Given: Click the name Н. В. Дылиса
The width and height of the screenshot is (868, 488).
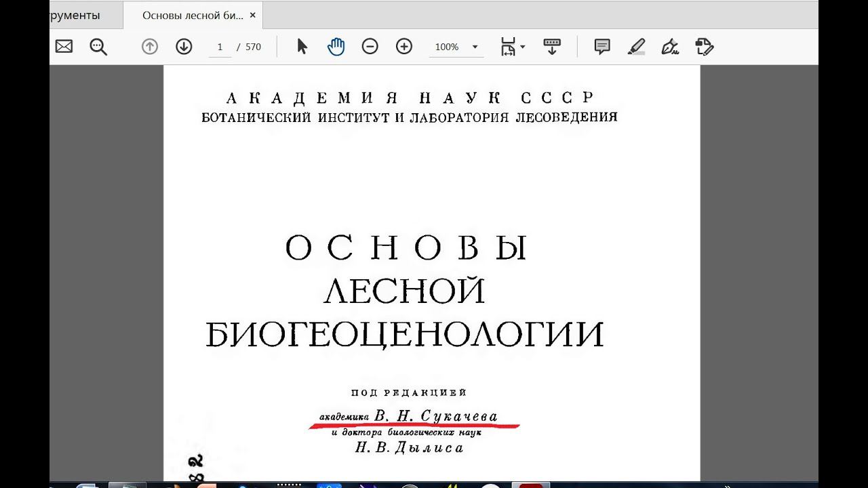Looking at the screenshot, I should click(x=410, y=447).
